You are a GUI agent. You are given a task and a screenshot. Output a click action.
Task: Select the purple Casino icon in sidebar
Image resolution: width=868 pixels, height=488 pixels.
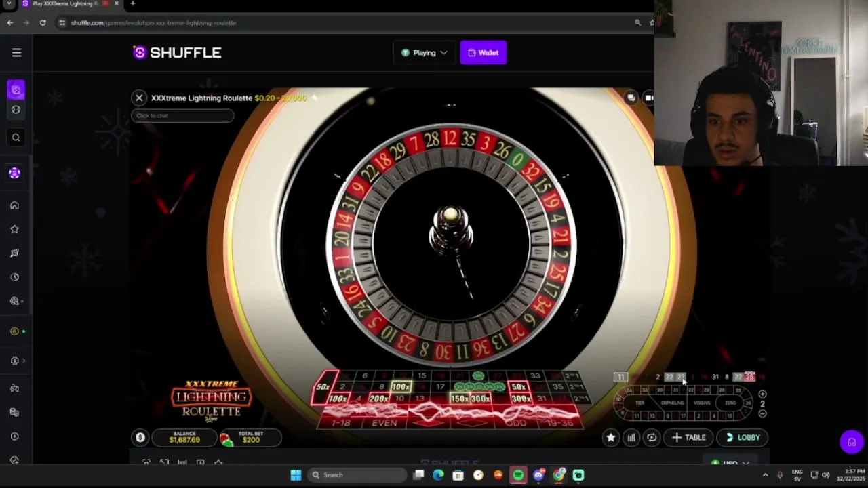point(16,89)
